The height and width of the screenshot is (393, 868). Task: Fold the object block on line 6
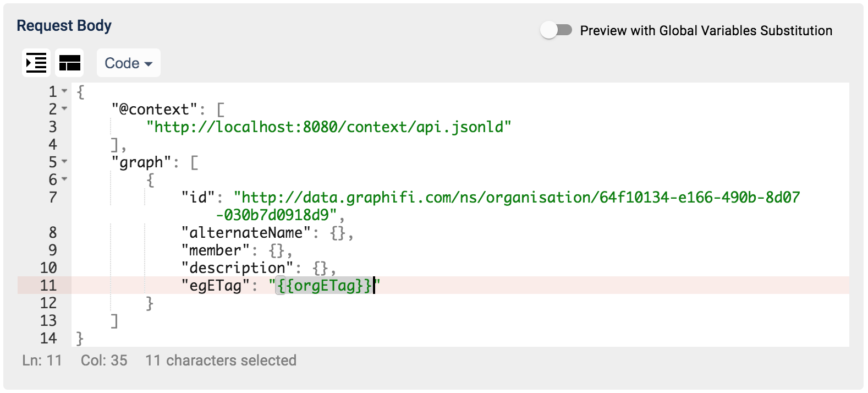pyautogui.click(x=64, y=179)
